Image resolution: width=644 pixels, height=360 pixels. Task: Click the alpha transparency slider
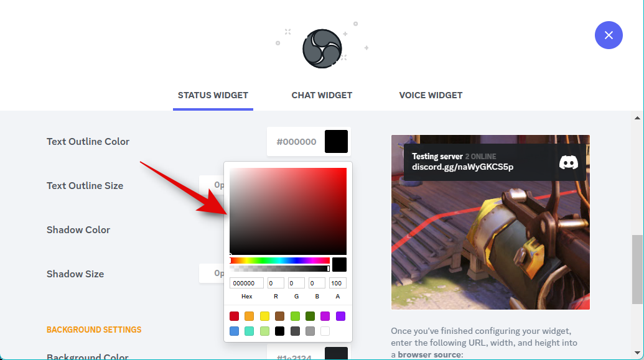(280, 269)
